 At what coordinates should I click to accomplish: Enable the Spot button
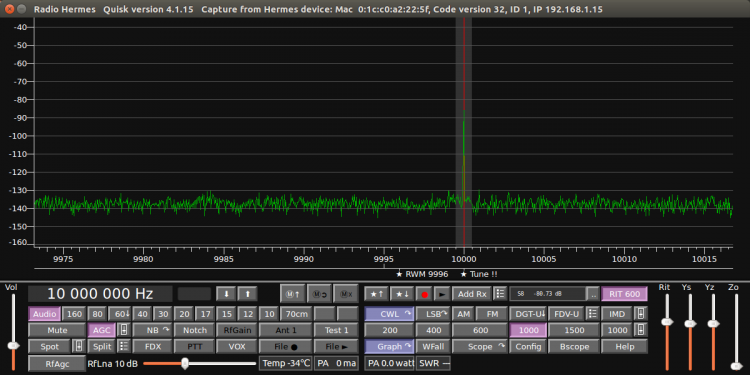point(50,347)
